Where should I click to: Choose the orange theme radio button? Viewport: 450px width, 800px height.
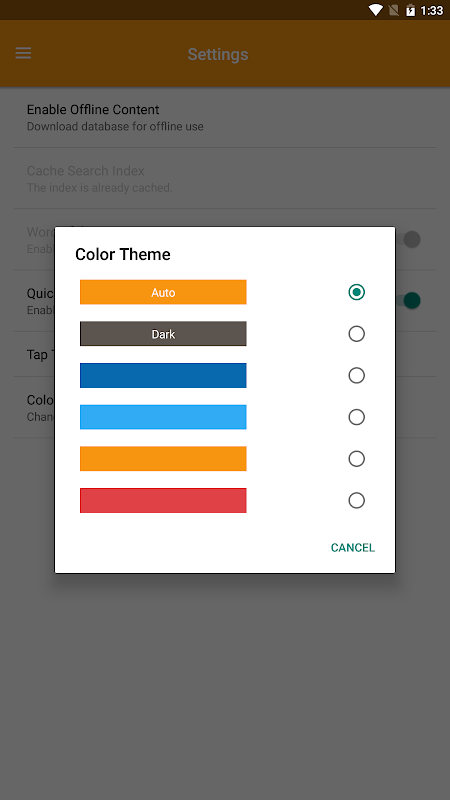pos(357,459)
